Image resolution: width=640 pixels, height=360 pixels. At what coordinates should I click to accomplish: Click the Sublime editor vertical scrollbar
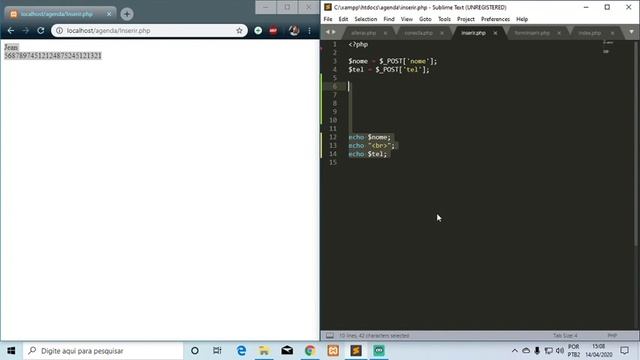[636, 143]
